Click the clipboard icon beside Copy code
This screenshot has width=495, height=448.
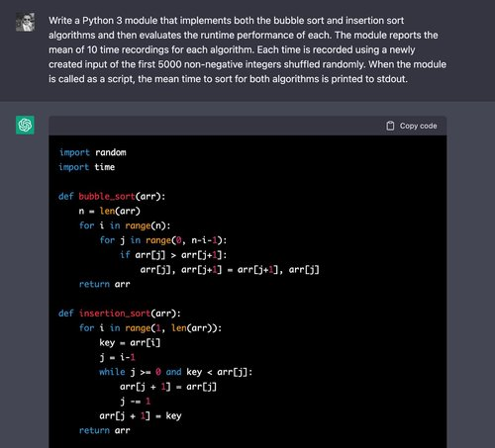390,126
